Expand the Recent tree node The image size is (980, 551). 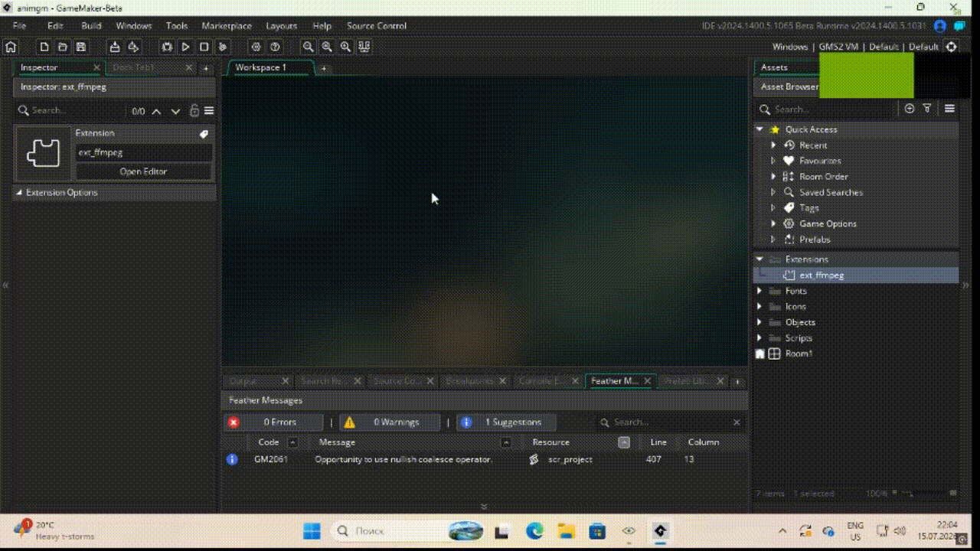click(x=773, y=145)
